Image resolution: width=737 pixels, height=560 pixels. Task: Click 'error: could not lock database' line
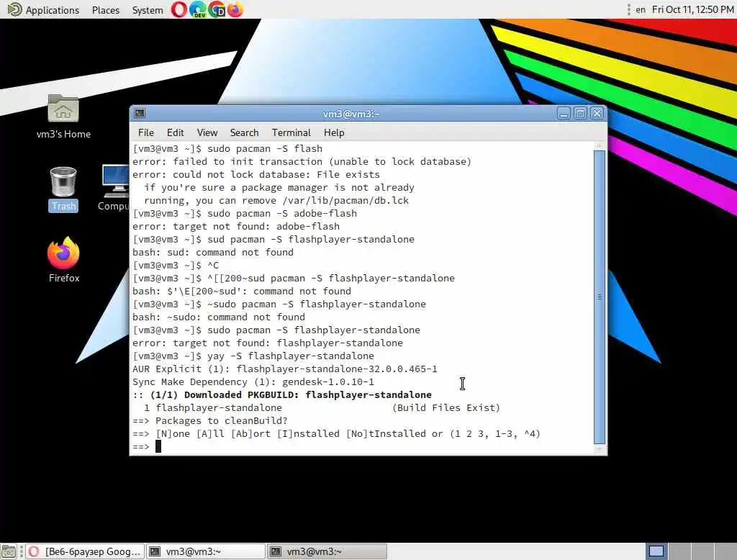pos(256,174)
